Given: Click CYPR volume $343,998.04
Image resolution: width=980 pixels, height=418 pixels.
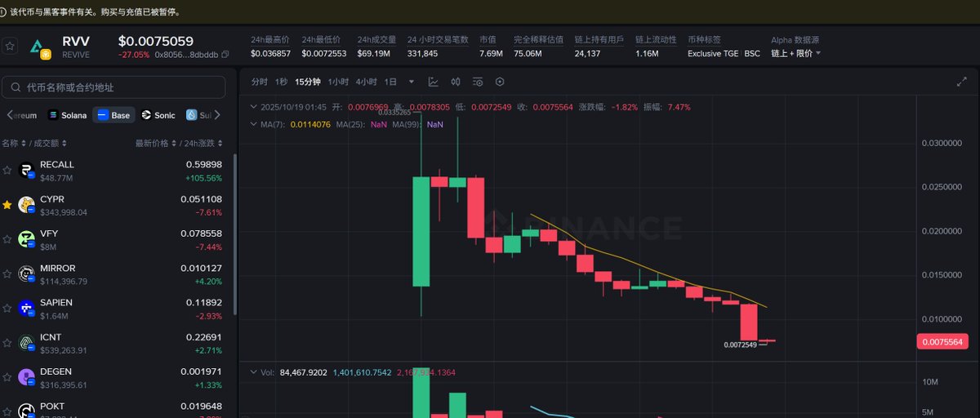Looking at the screenshot, I should [x=64, y=212].
